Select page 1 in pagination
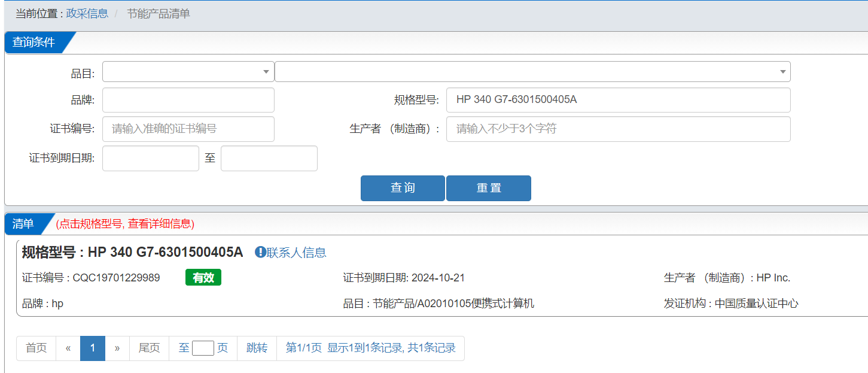The image size is (868, 373). [x=93, y=348]
